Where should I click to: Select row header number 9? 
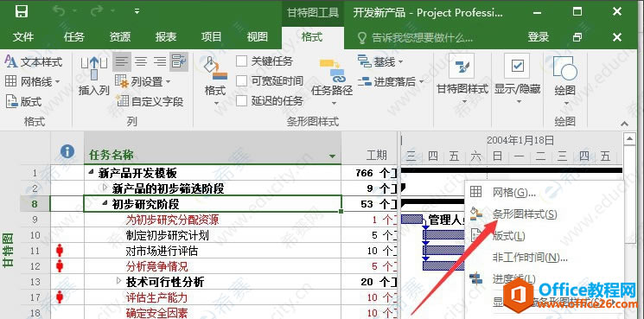[x=35, y=220]
